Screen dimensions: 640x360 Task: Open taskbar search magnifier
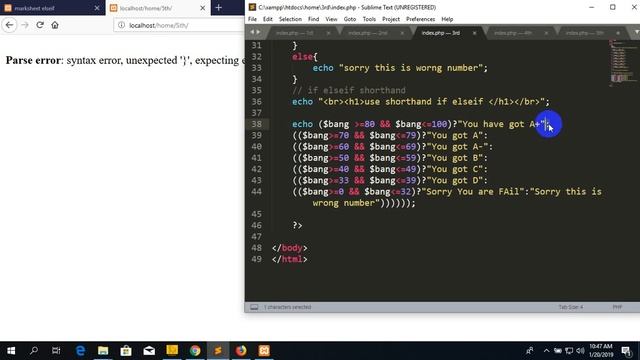pos(34,351)
